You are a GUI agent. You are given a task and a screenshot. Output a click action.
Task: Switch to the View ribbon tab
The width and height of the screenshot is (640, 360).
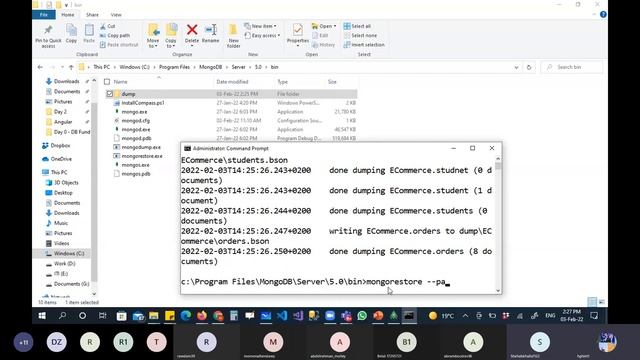tap(116, 15)
